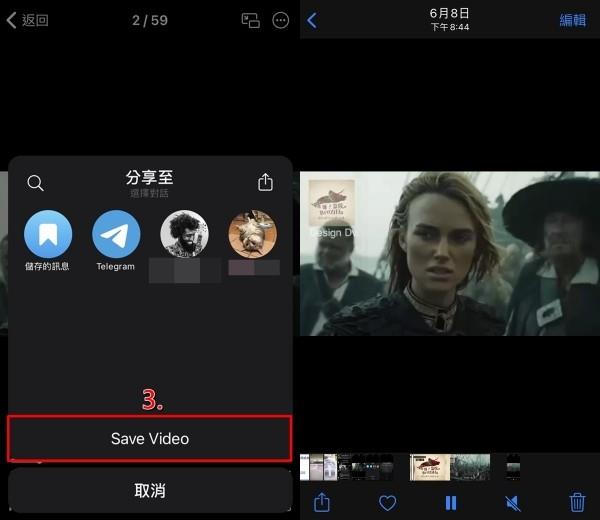Select the cat avatar contact
The width and height of the screenshot is (600, 520).
coord(252,235)
